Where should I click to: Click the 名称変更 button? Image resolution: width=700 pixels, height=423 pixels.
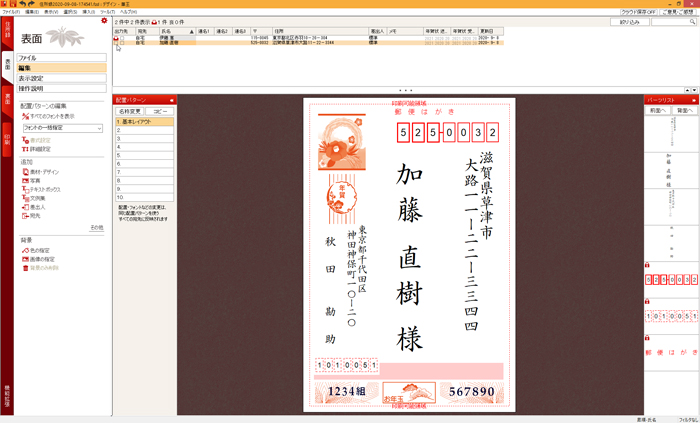tap(130, 110)
